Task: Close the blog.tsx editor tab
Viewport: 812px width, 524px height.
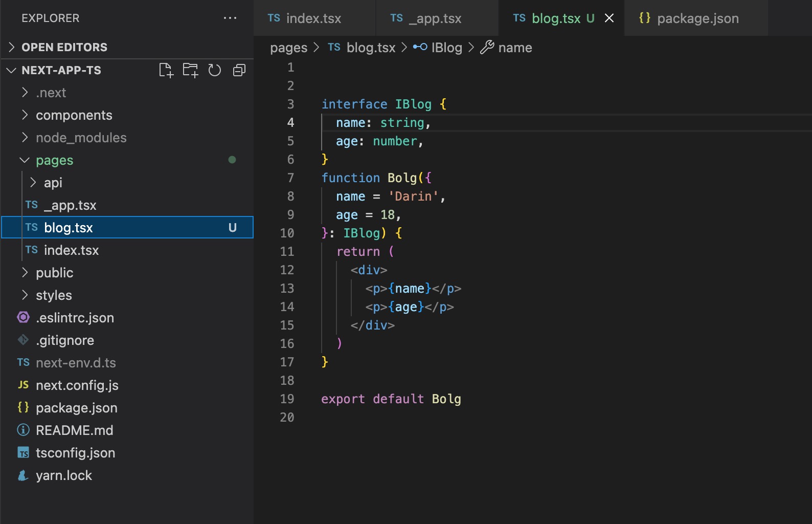Action: click(610, 18)
